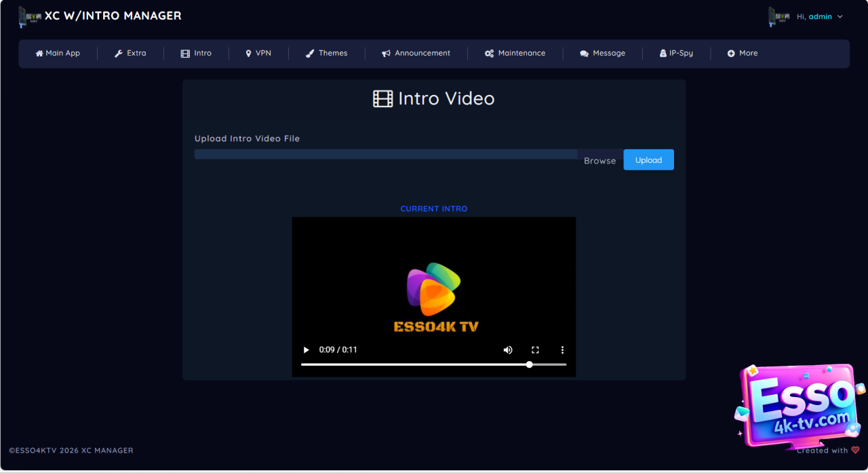868x473 pixels.
Task: Play the current intro video
Action: tap(306, 350)
